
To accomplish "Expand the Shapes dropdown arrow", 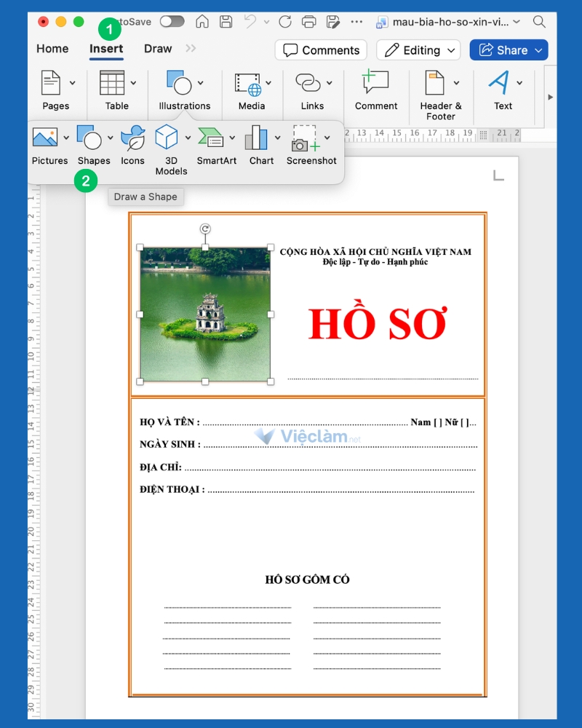I will [x=111, y=137].
